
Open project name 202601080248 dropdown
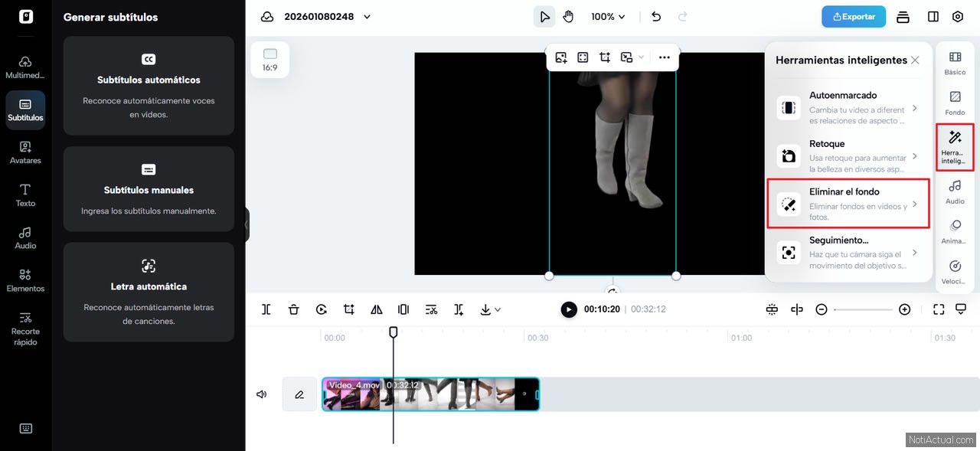[x=327, y=17]
